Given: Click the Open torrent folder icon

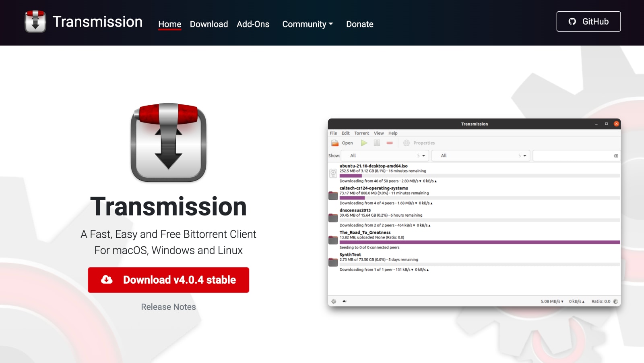Looking at the screenshot, I should [335, 143].
